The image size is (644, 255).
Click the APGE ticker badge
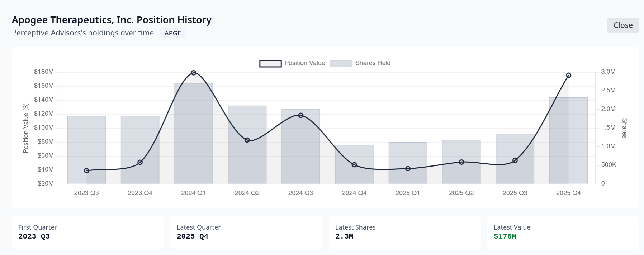(x=172, y=33)
